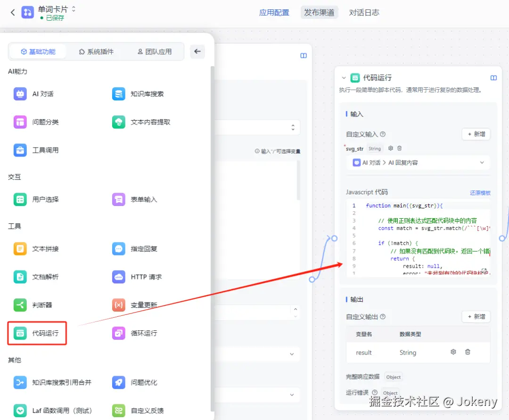This screenshot has width=509, height=420.
Task: Add a 表单输入 node
Action: (x=135, y=199)
